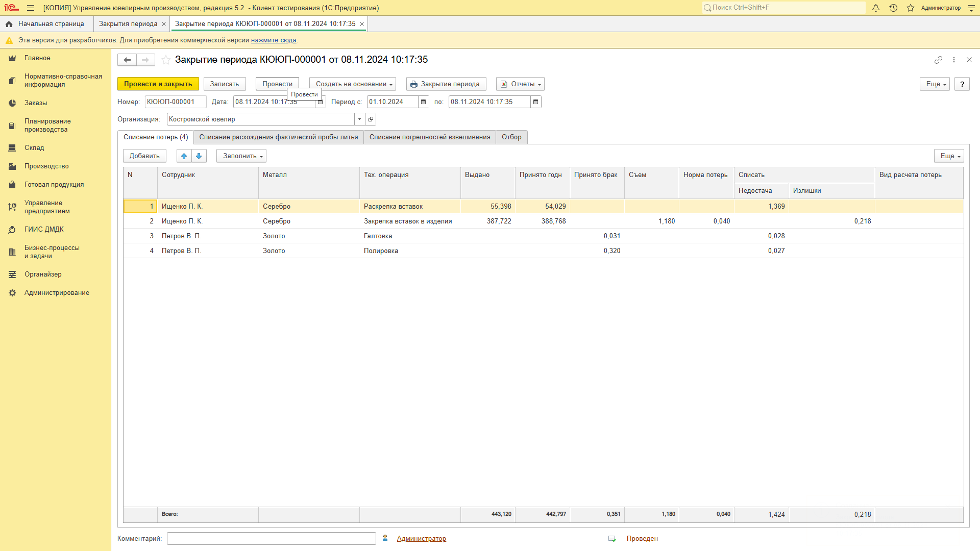
Task: Select Галтовка operation cell
Action: coord(410,236)
